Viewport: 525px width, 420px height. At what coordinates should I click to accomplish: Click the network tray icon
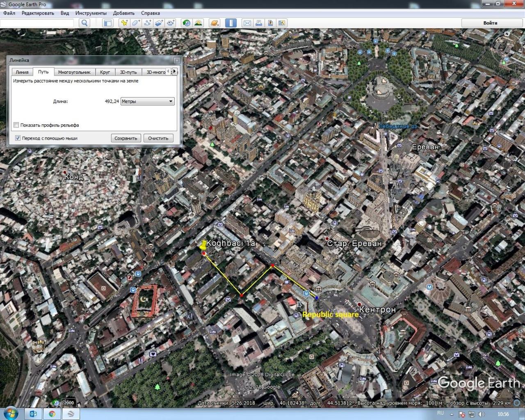coord(472,414)
